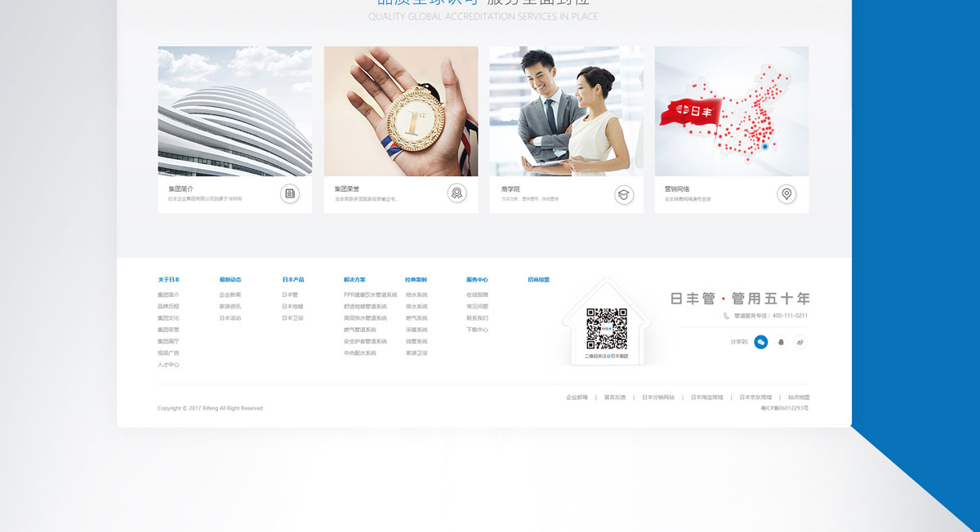Image resolution: width=980 pixels, height=532 pixels.
Task: Click the hotline number 400-111-0211
Action: tap(790, 316)
